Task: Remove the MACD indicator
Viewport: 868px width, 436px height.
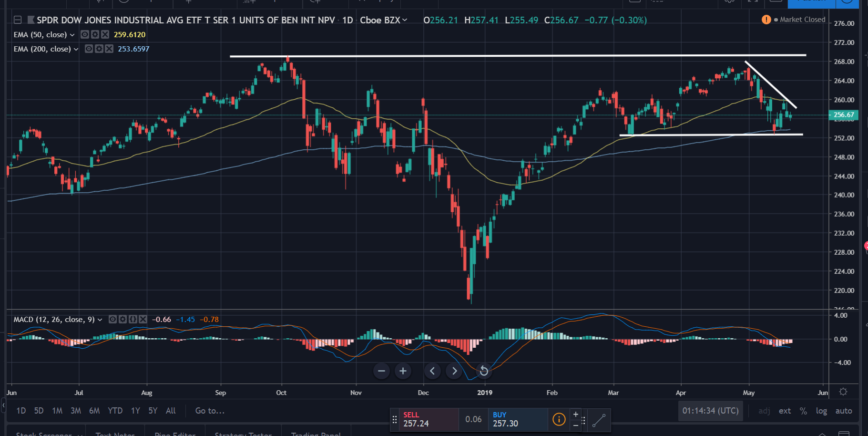Action: (x=143, y=319)
